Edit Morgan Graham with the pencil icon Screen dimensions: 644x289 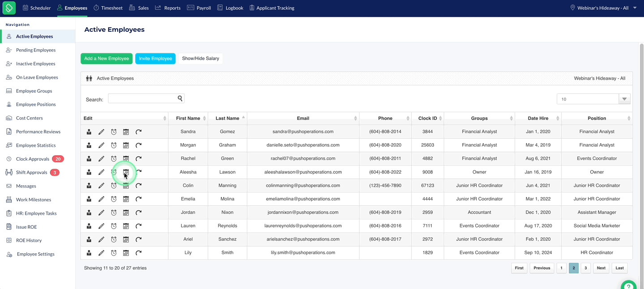(x=102, y=145)
